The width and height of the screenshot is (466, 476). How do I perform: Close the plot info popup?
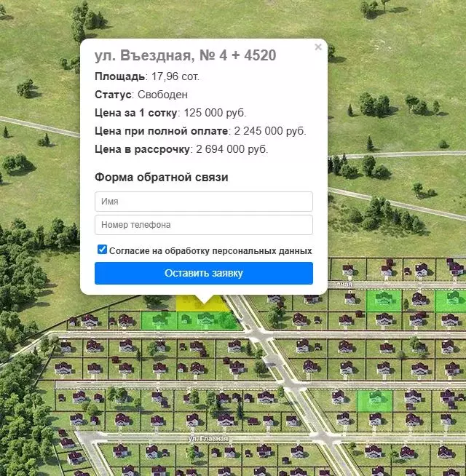[x=317, y=47]
